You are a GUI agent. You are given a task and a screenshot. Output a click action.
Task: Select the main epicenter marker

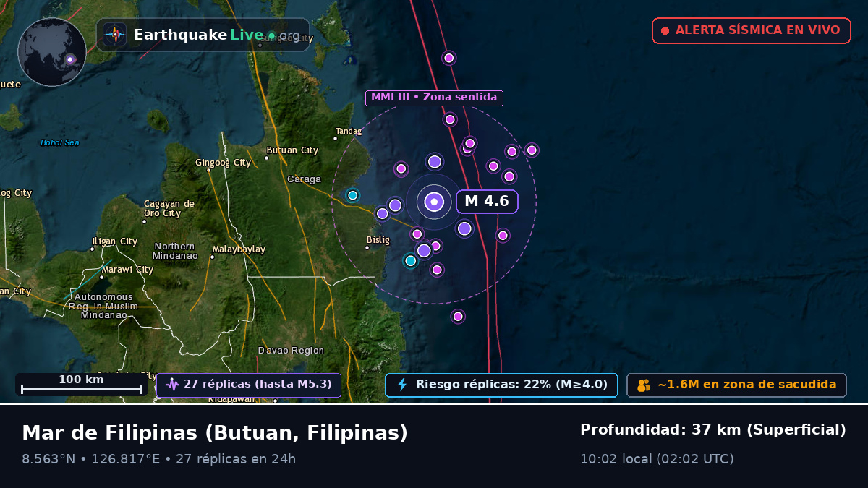coord(434,202)
